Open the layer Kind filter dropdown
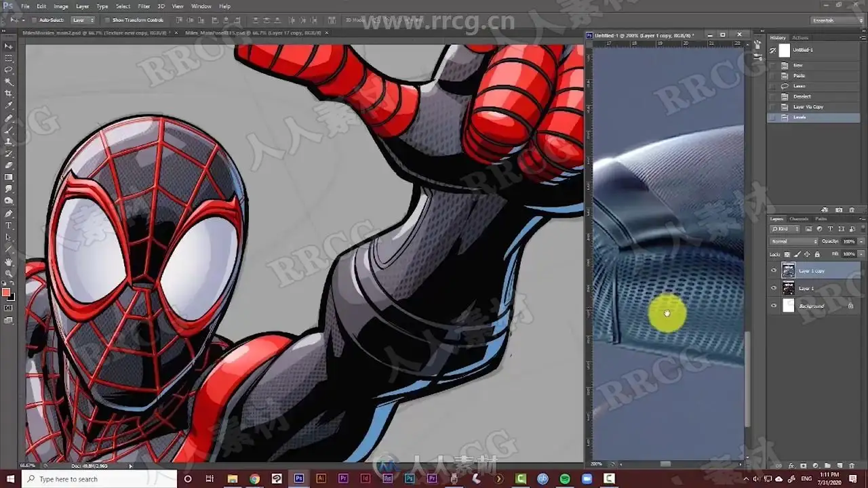The image size is (868, 488). [x=785, y=229]
